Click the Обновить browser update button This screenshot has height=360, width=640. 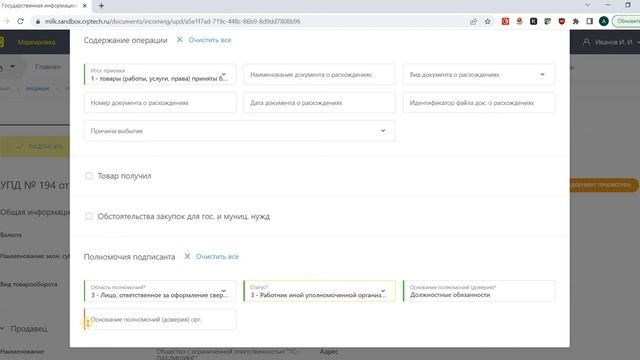[x=627, y=21]
